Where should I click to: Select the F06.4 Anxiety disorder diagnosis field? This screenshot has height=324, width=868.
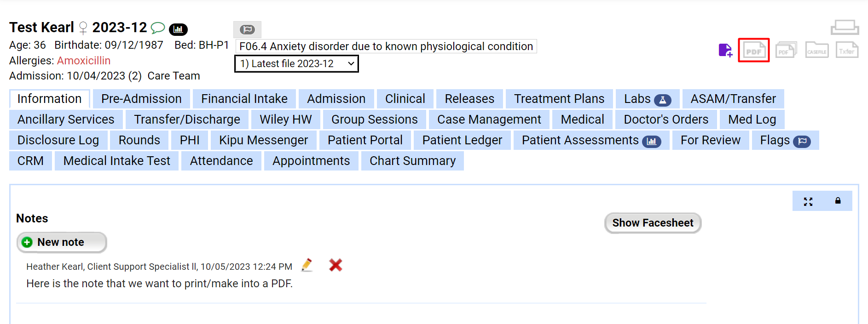point(386,46)
